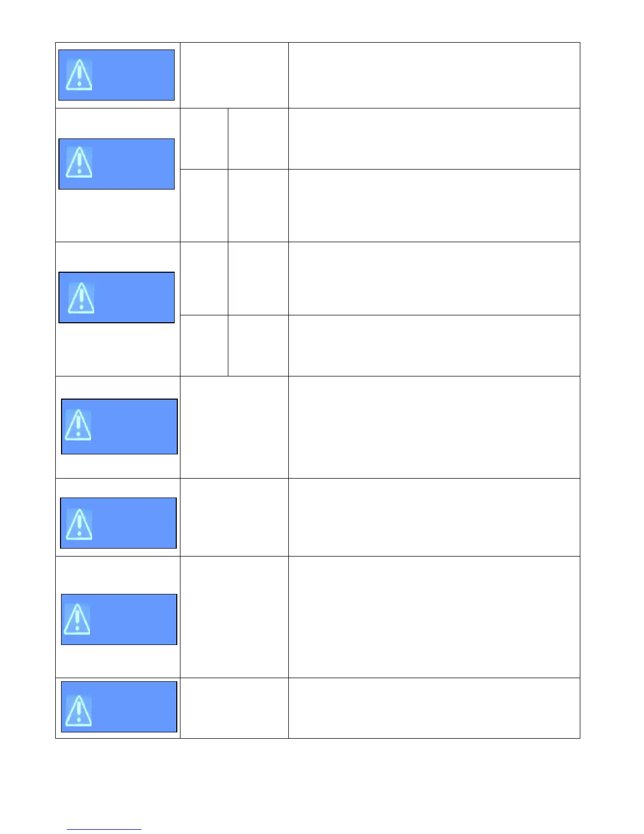Click the warning triangle in the fifth table row
This screenshot has height=834, width=644.
(79, 524)
